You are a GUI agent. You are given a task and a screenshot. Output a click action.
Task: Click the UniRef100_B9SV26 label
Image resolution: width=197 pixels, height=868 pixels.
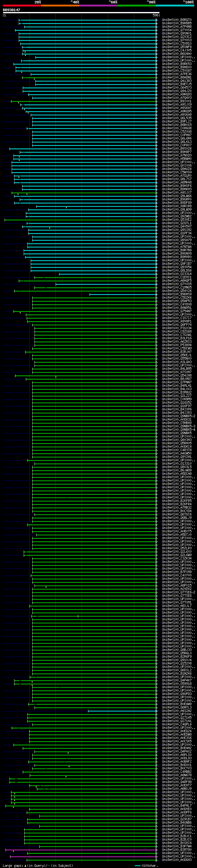tap(176, 149)
